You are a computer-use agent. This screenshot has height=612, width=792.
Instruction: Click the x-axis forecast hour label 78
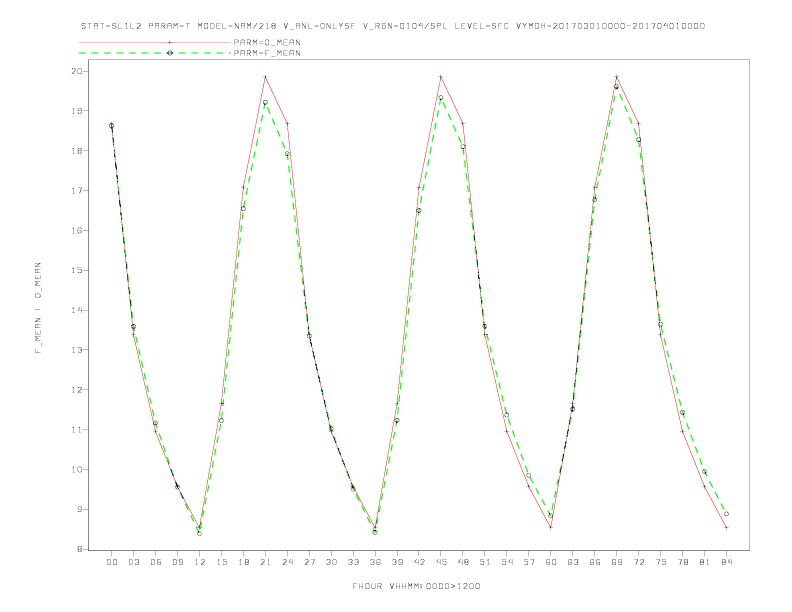pyautogui.click(x=683, y=562)
